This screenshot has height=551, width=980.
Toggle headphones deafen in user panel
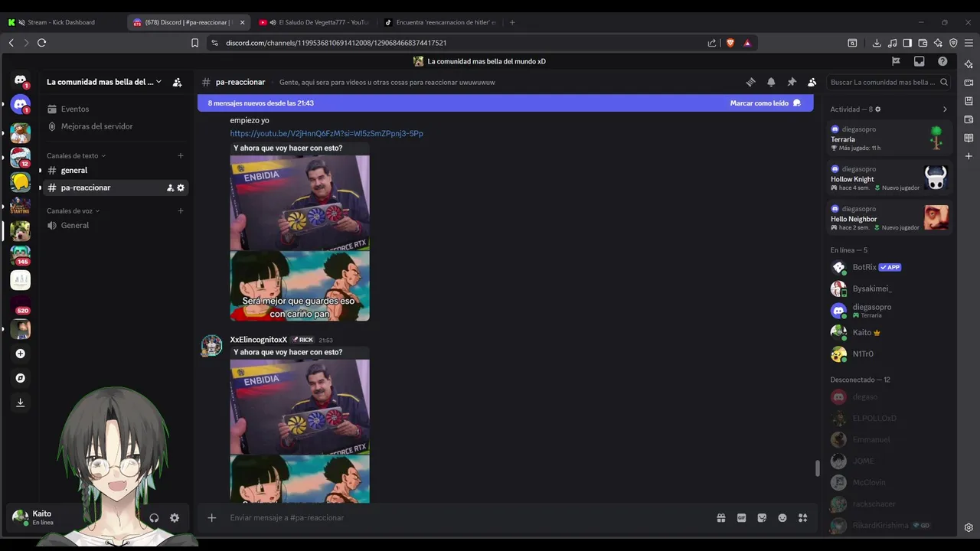154,518
